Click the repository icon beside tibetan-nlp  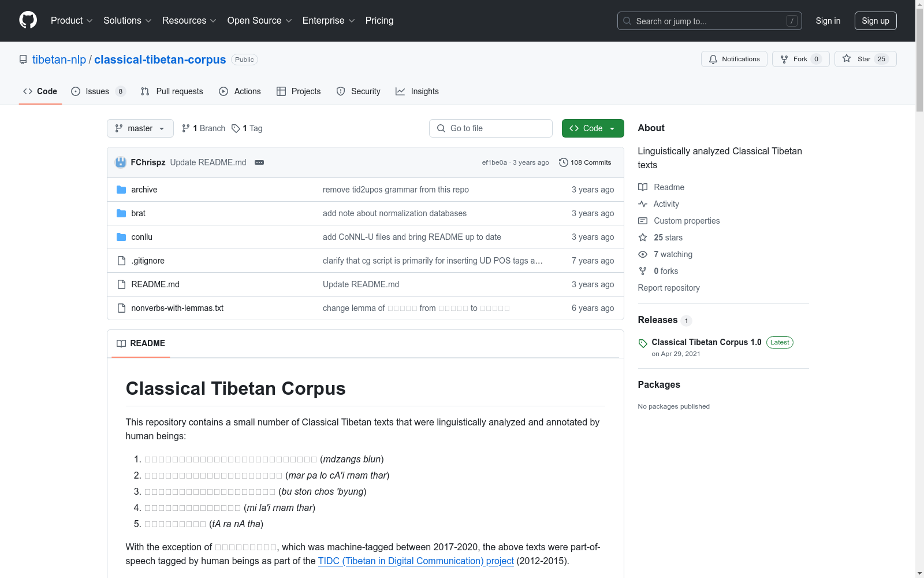click(23, 60)
